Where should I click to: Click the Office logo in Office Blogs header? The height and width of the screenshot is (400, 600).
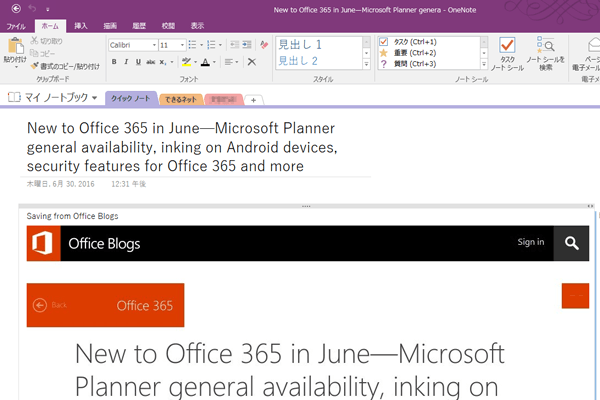(43, 243)
